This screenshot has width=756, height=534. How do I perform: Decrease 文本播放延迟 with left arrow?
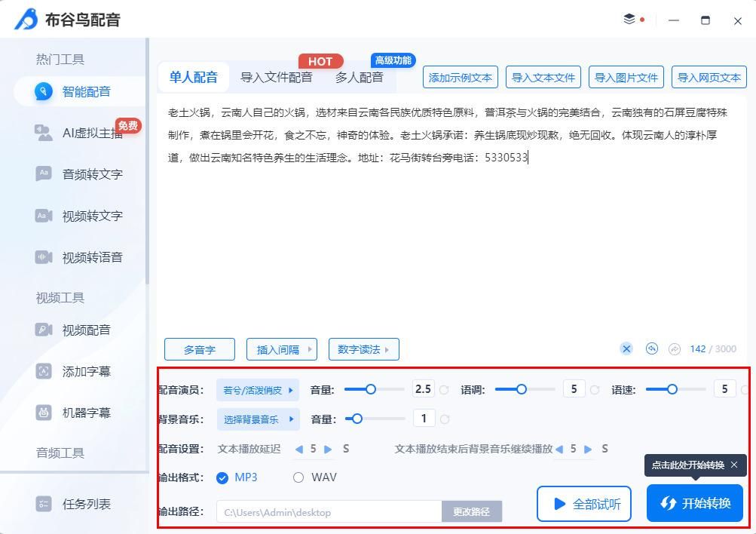[x=299, y=449]
